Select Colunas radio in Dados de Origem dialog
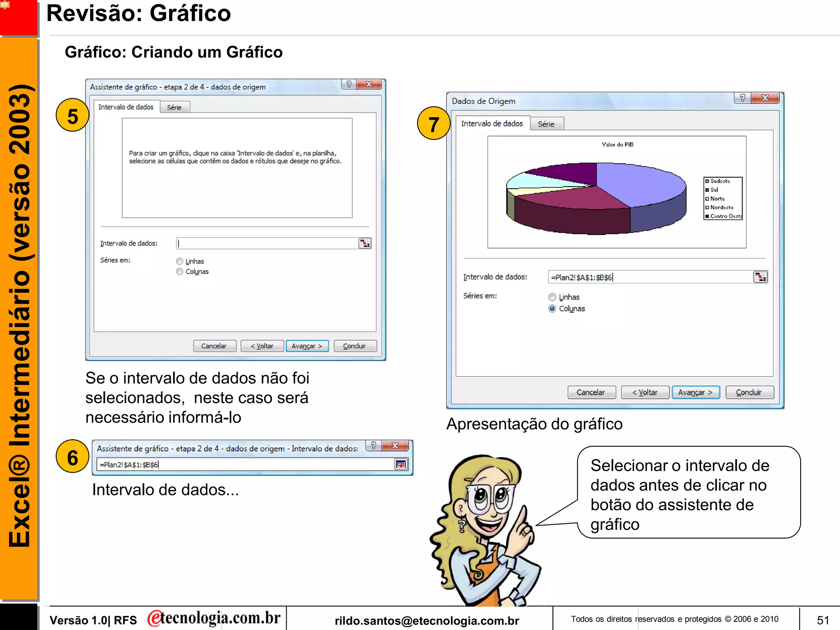Image resolution: width=840 pixels, height=630 pixels. tap(552, 308)
